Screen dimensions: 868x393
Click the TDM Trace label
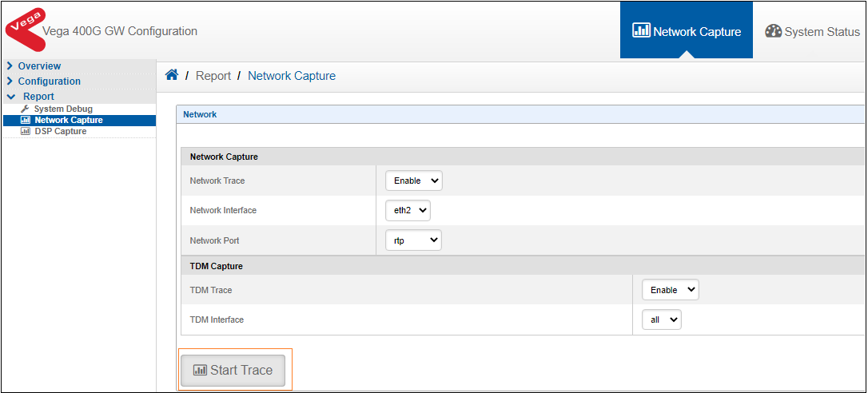click(209, 289)
